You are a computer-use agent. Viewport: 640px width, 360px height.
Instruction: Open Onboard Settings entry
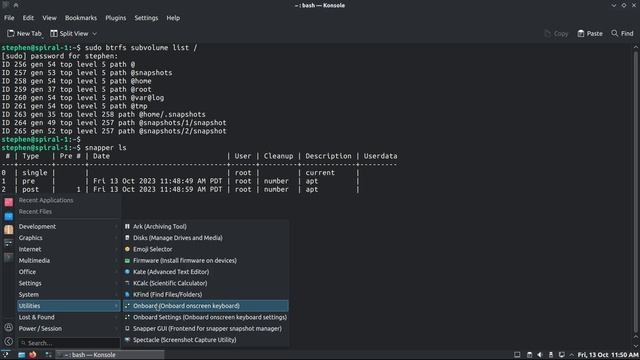click(205, 317)
